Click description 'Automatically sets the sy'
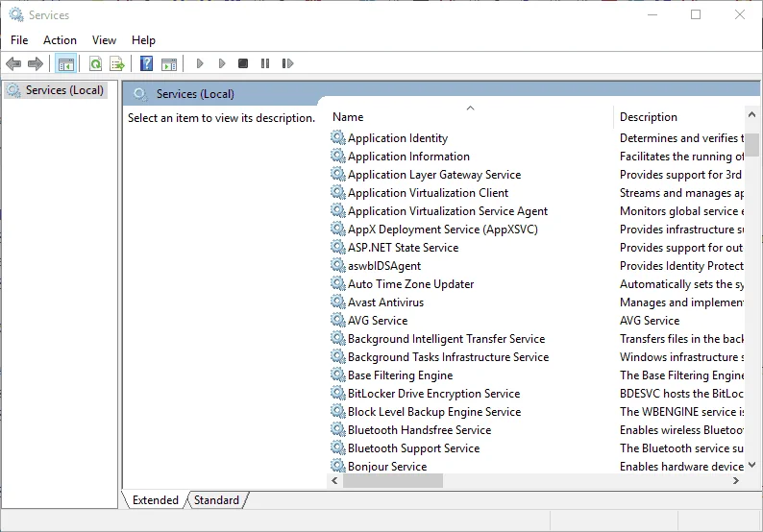This screenshot has height=532, width=763. click(x=681, y=283)
